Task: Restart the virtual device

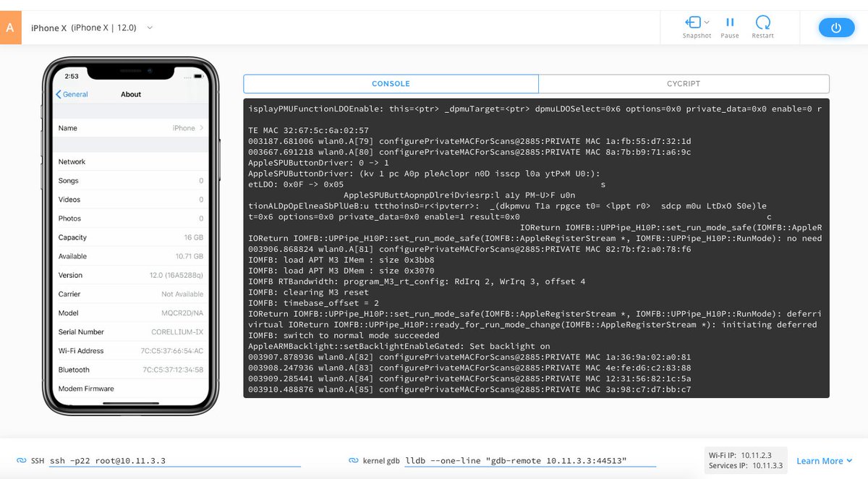Action: [763, 27]
